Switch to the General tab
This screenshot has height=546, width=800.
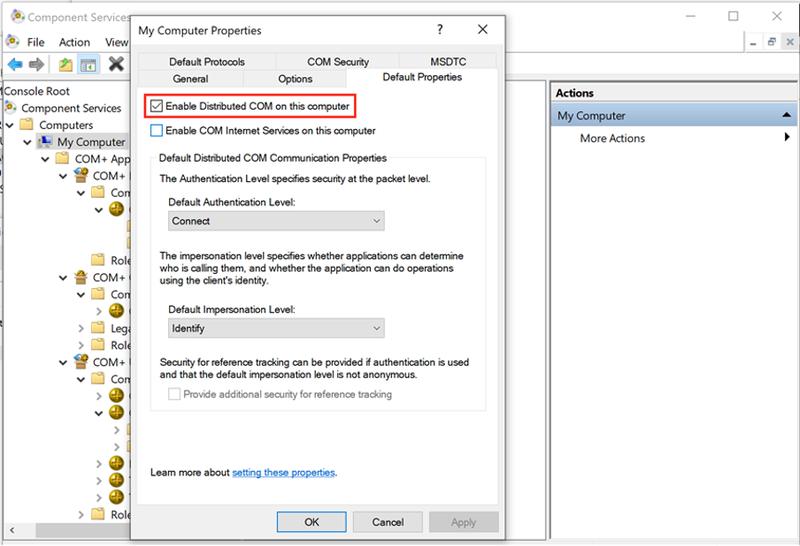pos(190,79)
